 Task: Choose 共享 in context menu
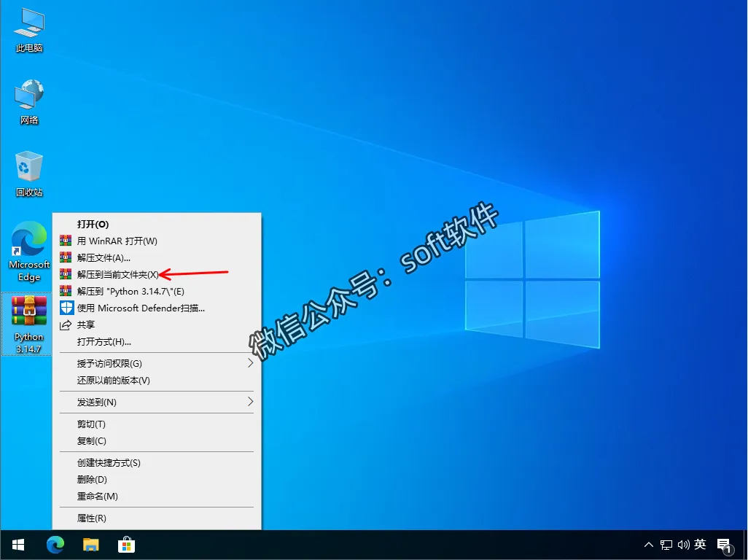click(157, 324)
